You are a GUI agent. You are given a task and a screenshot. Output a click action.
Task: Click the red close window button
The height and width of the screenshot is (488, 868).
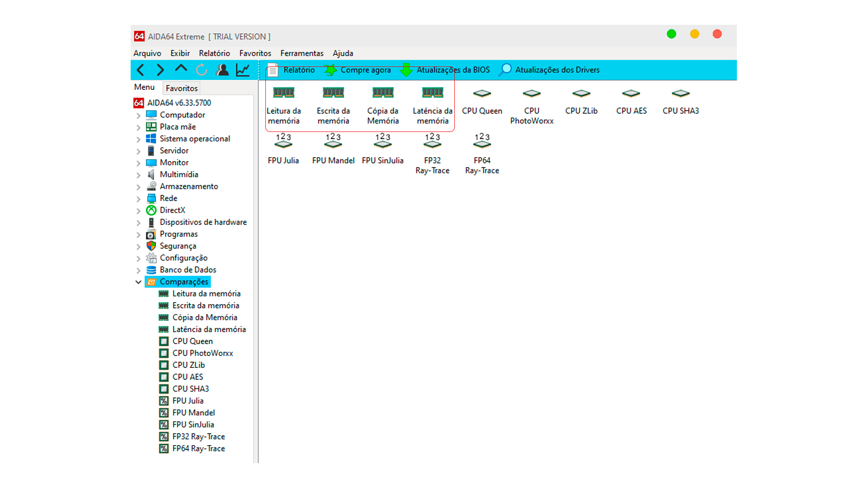pyautogui.click(x=717, y=34)
